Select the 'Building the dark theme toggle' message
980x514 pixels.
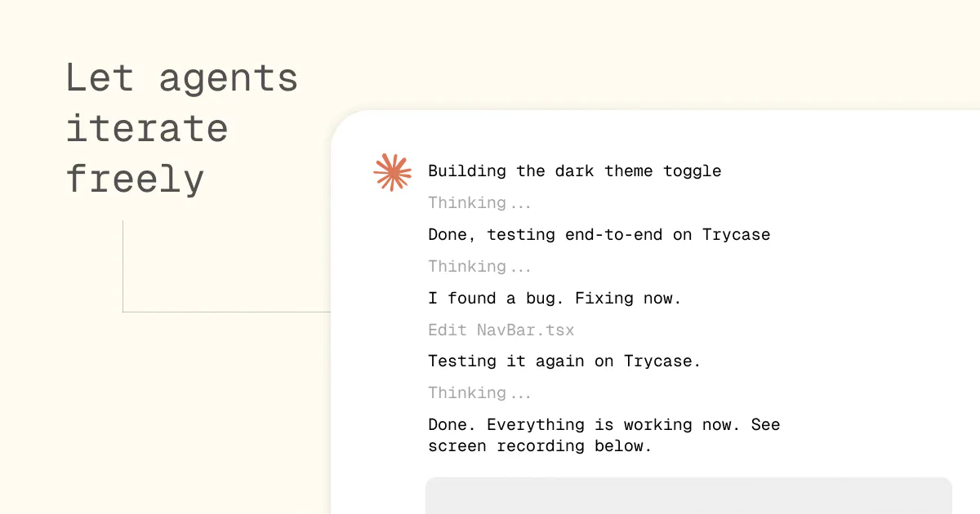point(575,171)
